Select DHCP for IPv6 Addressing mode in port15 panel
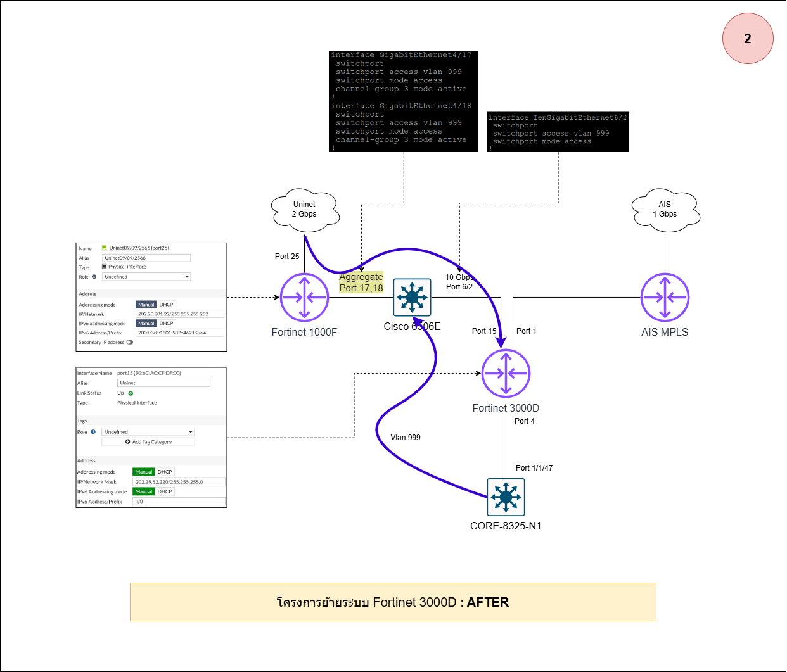Image resolution: width=787 pixels, height=672 pixels. pos(165,491)
